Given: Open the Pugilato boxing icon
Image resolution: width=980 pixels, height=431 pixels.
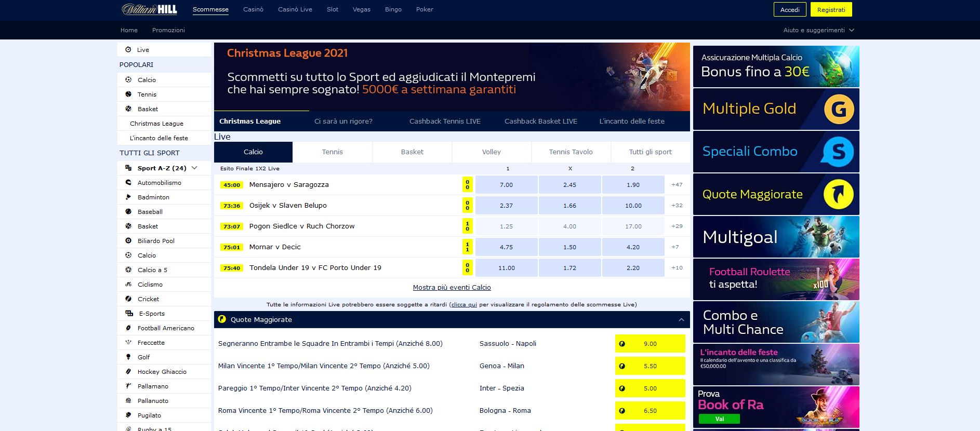Looking at the screenshot, I should [128, 415].
